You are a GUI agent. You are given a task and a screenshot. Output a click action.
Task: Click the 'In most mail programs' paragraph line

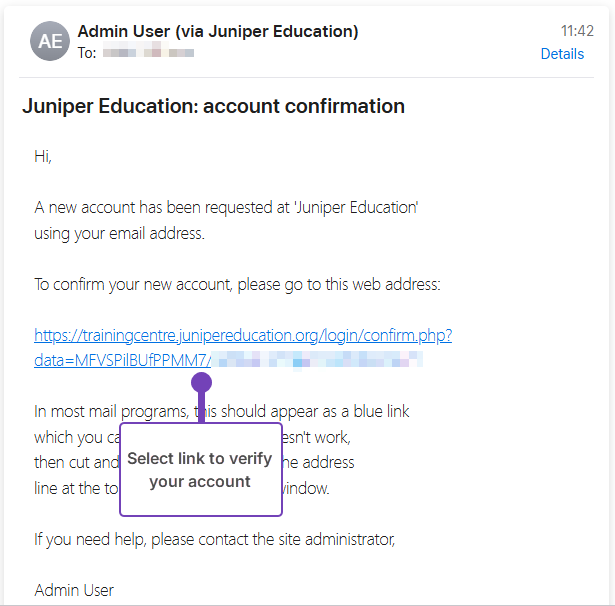(222, 411)
